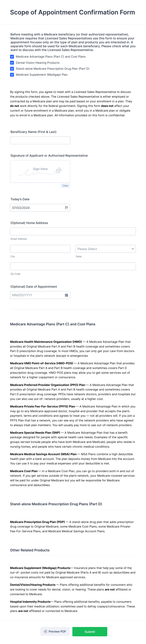146x644 pixels.
Task: Click inside the signature drawing pad
Action: pyautogui.click(x=40, y=171)
